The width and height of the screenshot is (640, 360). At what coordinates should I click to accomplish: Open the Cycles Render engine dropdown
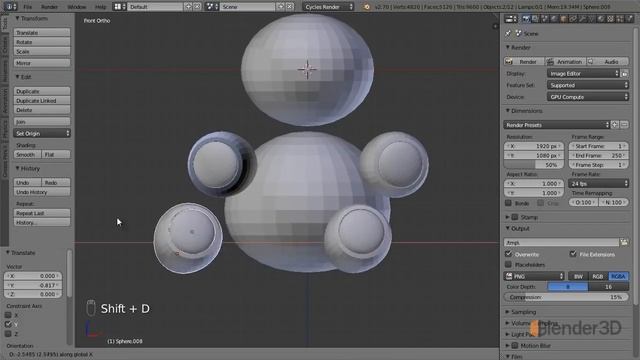tap(329, 7)
